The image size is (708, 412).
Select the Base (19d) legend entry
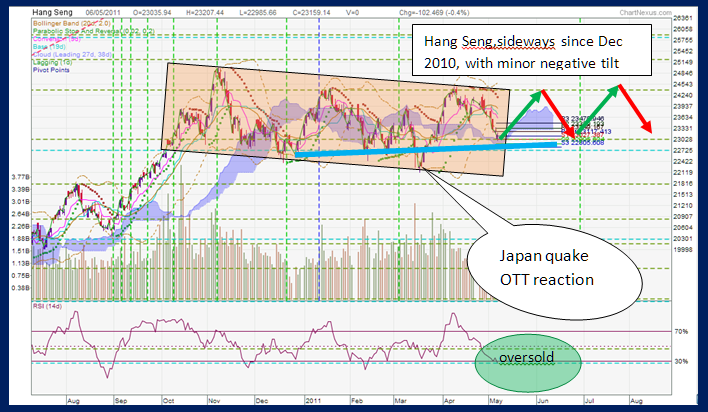coord(49,47)
